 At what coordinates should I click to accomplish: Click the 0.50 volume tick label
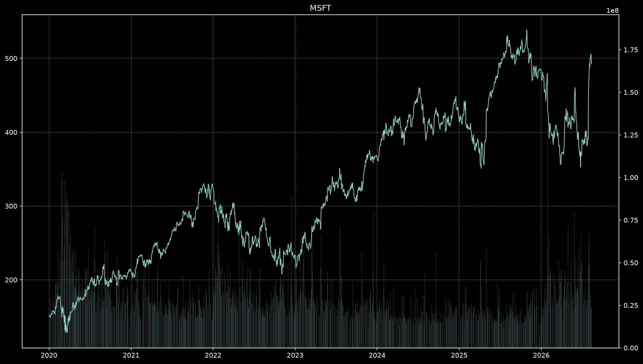[631, 263]
